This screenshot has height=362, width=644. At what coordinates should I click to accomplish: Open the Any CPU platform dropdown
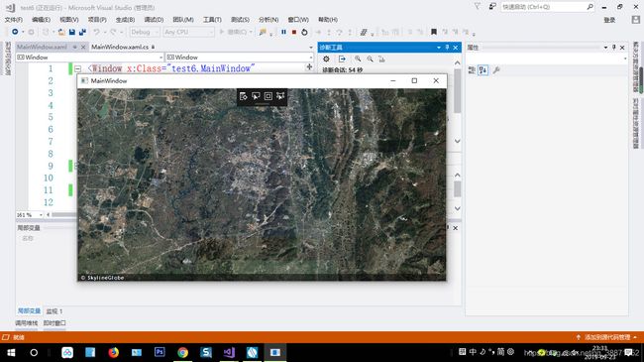(x=188, y=32)
